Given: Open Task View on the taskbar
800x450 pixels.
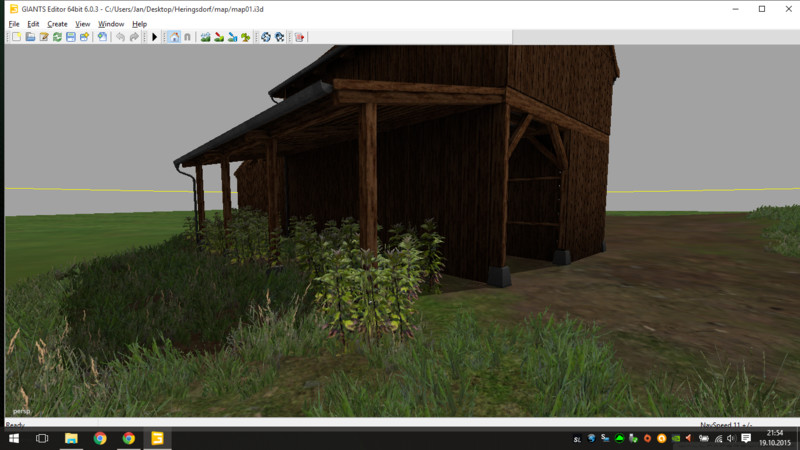Looking at the screenshot, I should click(x=42, y=438).
